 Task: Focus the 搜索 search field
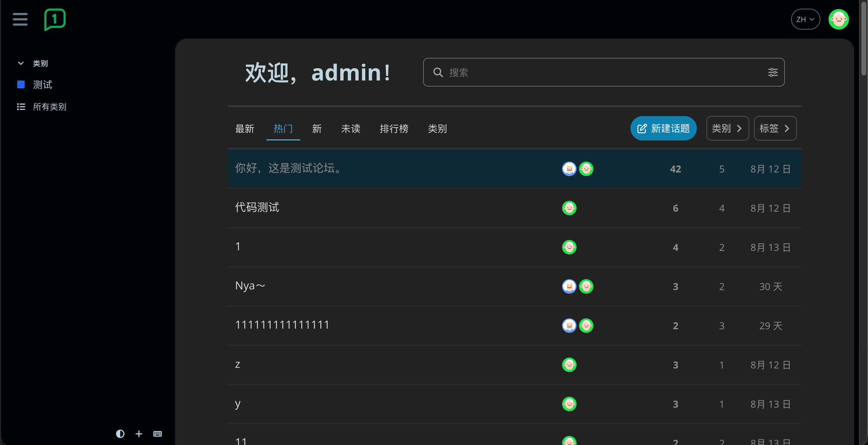pos(603,72)
